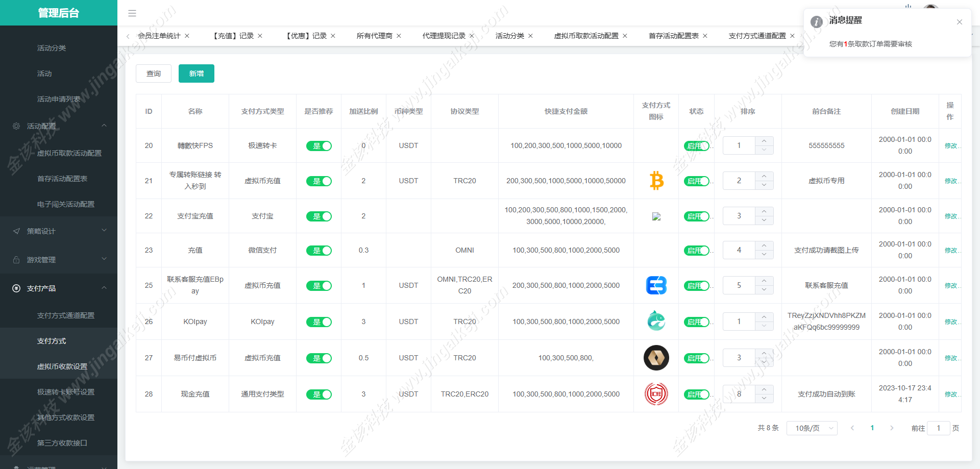Click the 新增 button
Viewport: 980px width, 469px height.
coord(197,73)
